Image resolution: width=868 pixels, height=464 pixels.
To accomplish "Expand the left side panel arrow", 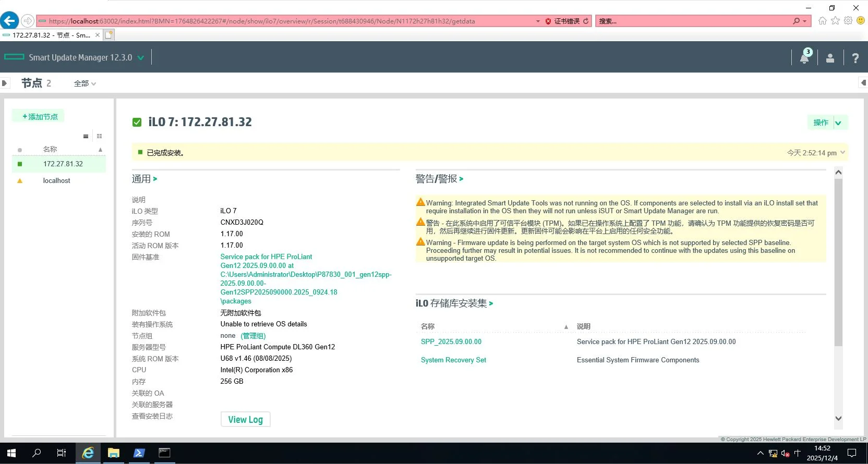I will (x=4, y=83).
